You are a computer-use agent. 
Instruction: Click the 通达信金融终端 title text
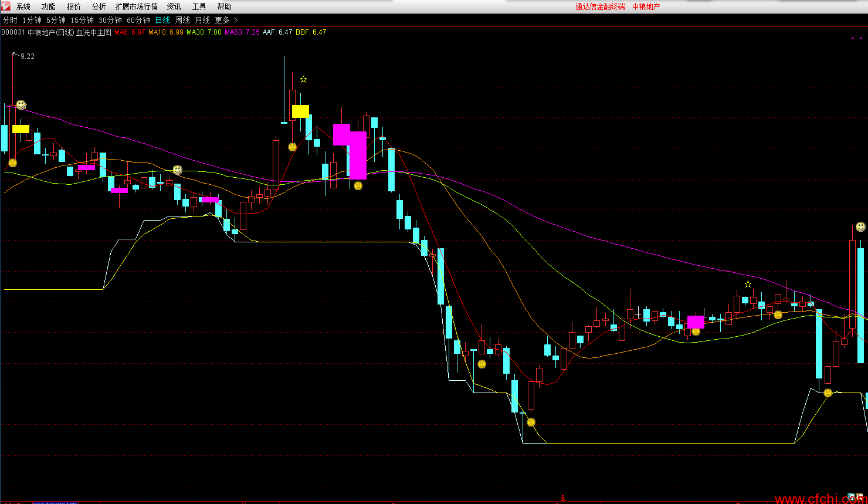point(600,7)
